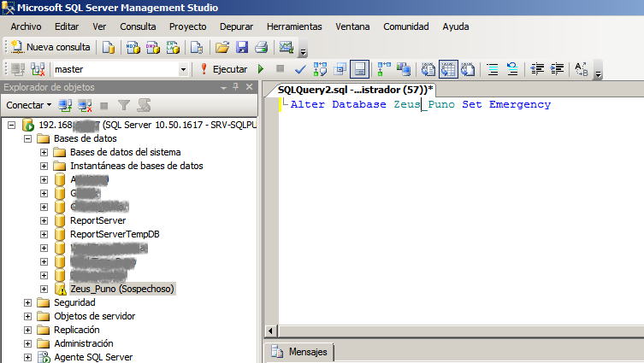Image resolution: width=644 pixels, height=363 pixels.
Task: Expand the ReportServer database
Action: pyautogui.click(x=44, y=220)
